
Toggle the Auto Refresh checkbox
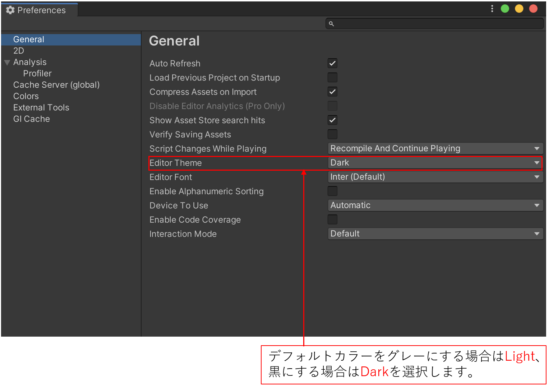pos(332,63)
